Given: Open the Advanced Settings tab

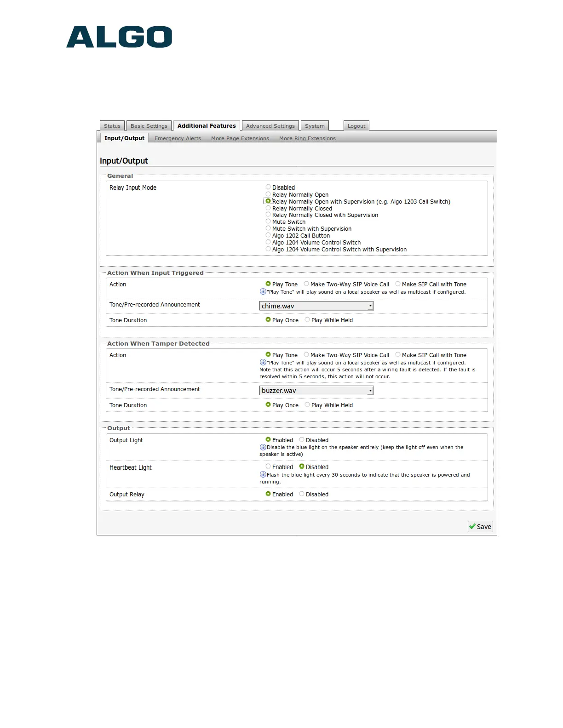Looking at the screenshot, I should click(x=270, y=125).
